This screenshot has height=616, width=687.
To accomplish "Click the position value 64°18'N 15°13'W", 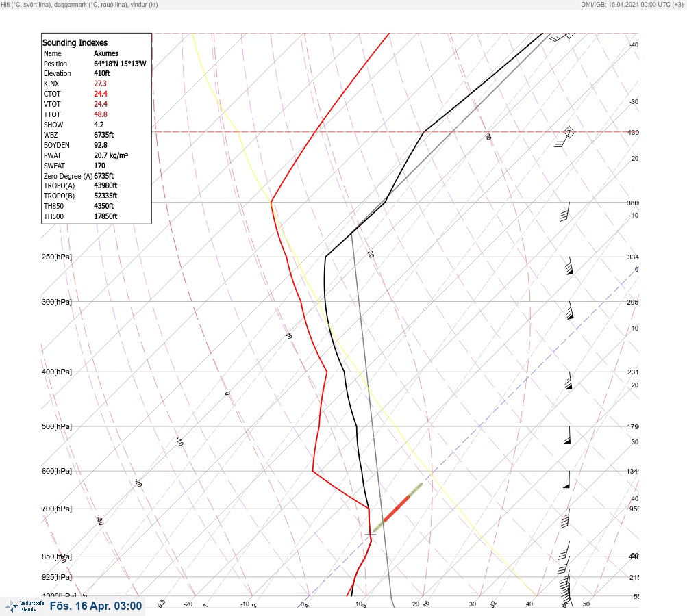I will click(120, 64).
